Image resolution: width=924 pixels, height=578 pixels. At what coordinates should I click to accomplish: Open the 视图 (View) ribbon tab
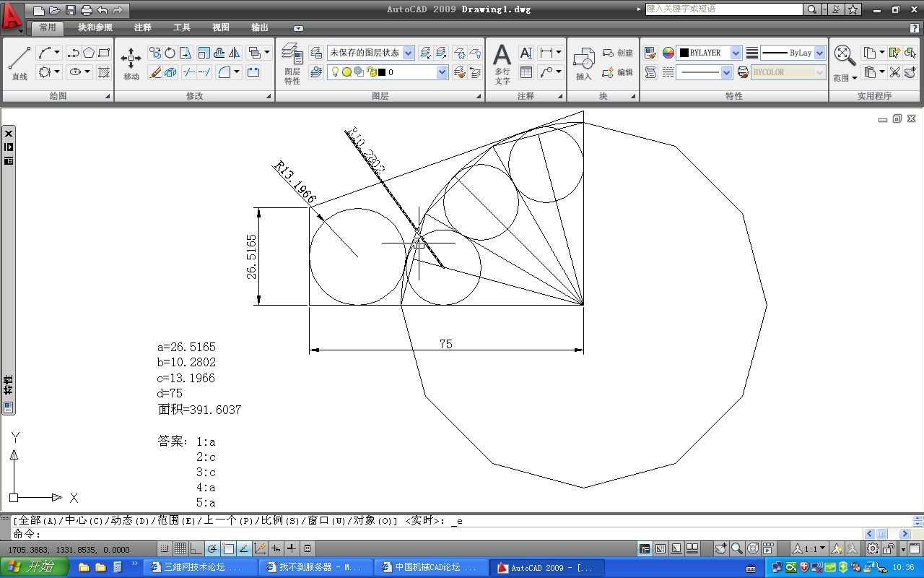(221, 27)
